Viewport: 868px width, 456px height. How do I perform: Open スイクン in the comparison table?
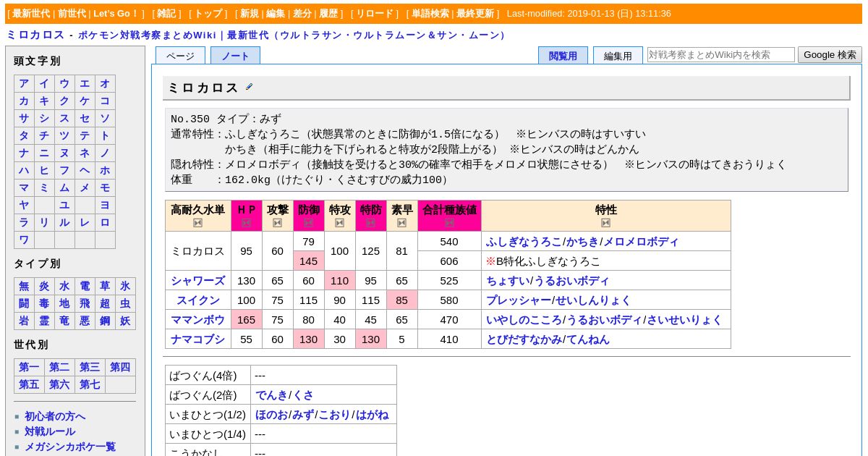tap(197, 300)
